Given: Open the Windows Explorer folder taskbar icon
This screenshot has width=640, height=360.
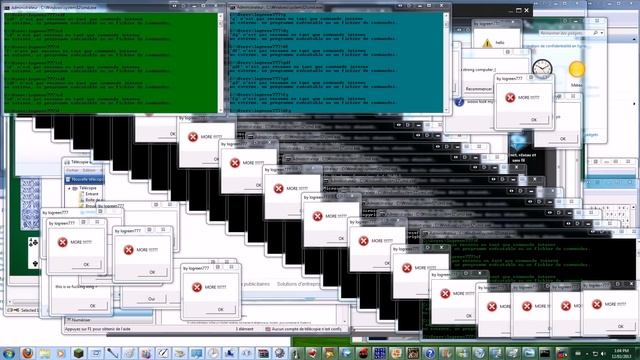Looking at the screenshot, I should pos(44,353).
